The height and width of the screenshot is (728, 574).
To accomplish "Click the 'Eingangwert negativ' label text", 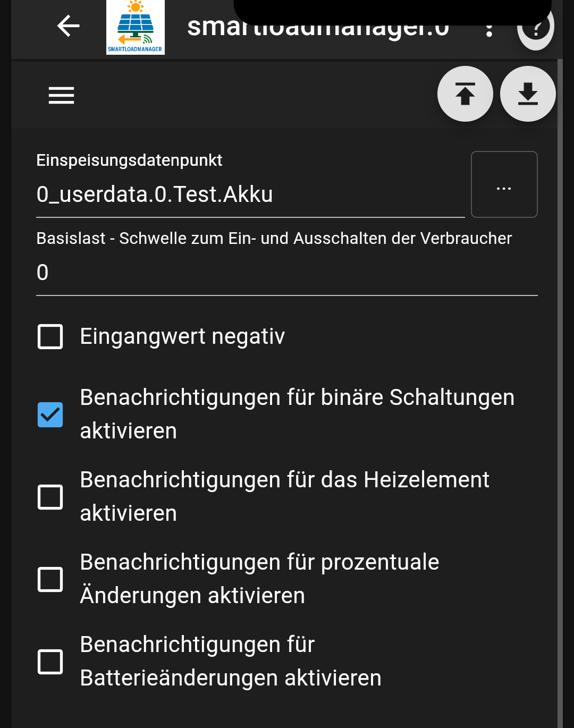I will 182,337.
